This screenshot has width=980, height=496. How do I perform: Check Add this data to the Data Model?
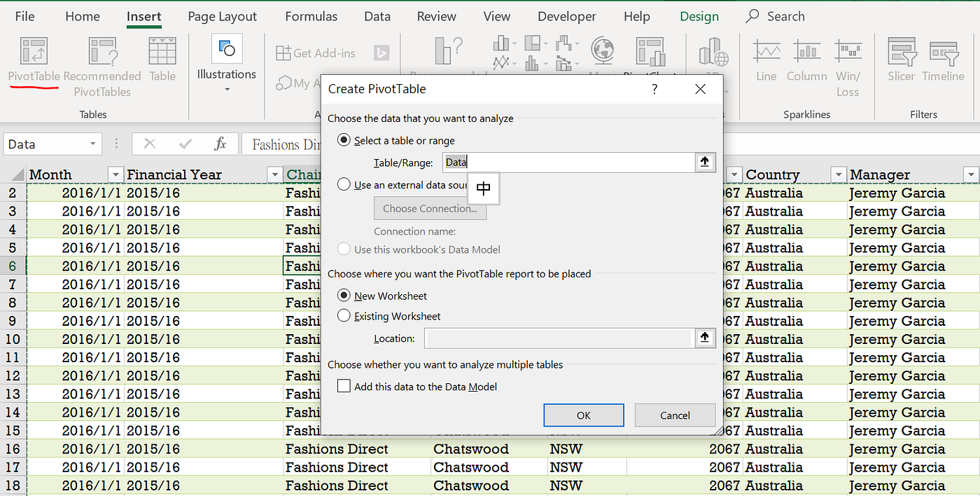[344, 386]
